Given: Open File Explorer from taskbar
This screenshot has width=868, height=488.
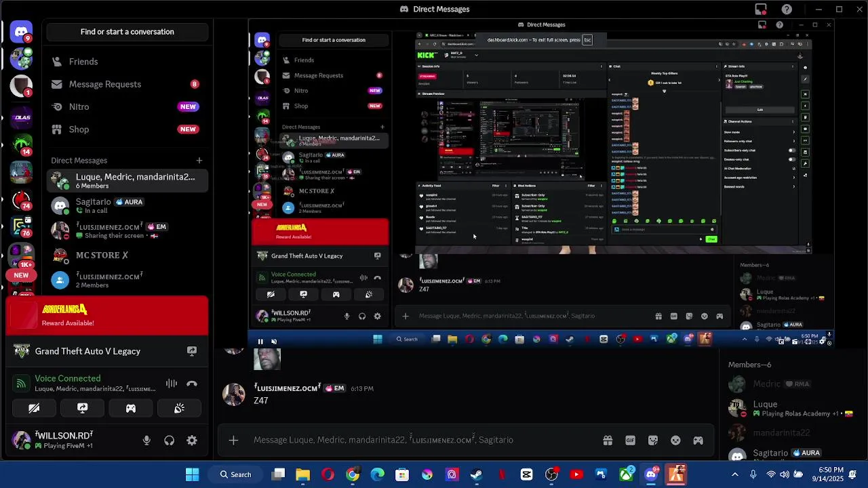Looking at the screenshot, I should [x=303, y=474].
